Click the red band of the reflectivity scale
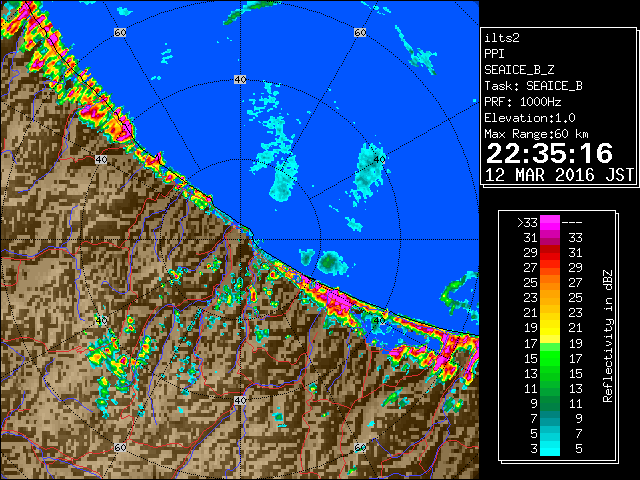 (550, 253)
